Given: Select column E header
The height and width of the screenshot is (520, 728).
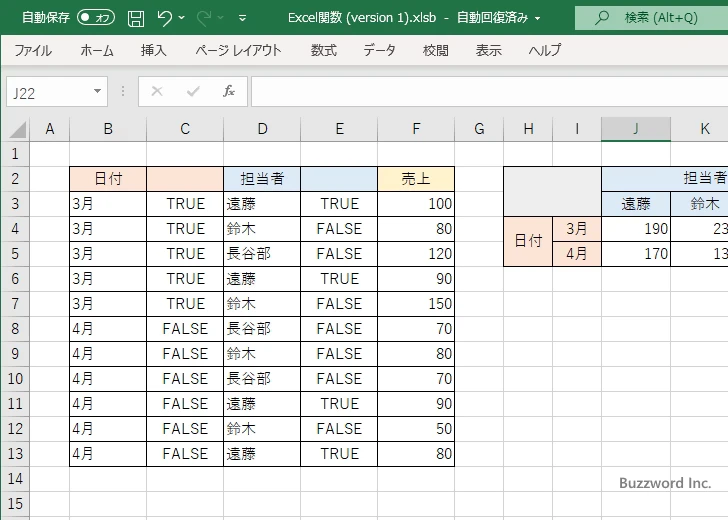Looking at the screenshot, I should tap(339, 129).
